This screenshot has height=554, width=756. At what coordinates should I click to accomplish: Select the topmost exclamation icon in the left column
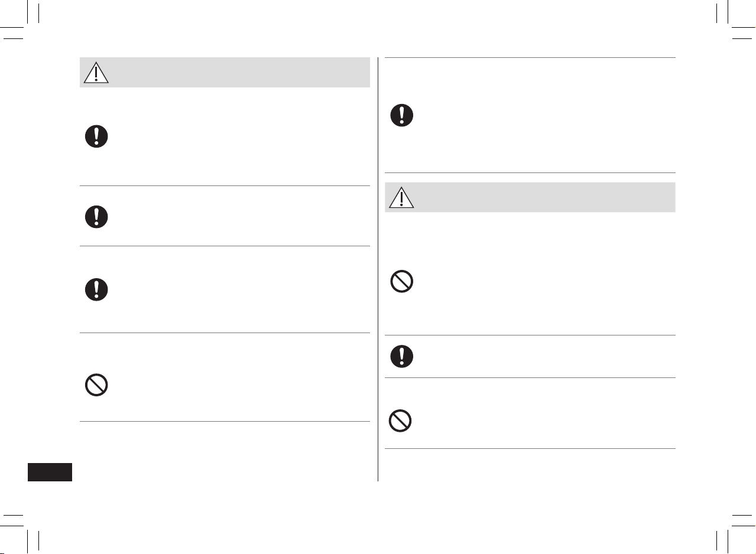(96, 136)
